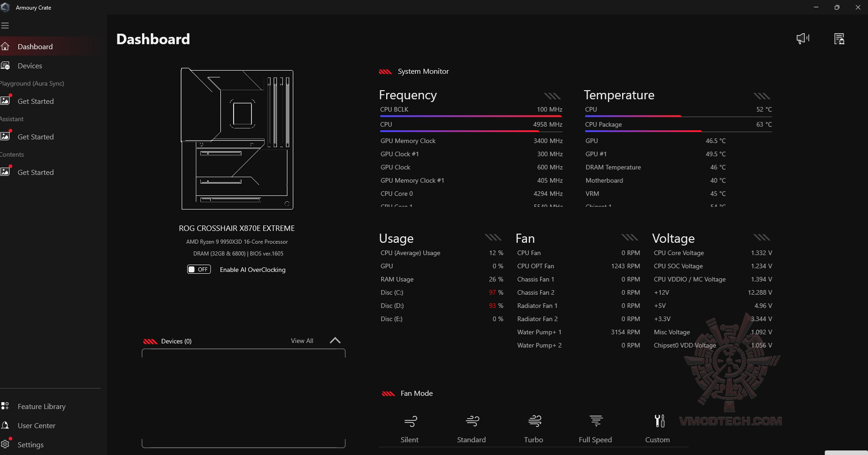The width and height of the screenshot is (868, 455).
Task: Click the motherboard outline illustration
Action: click(237, 139)
